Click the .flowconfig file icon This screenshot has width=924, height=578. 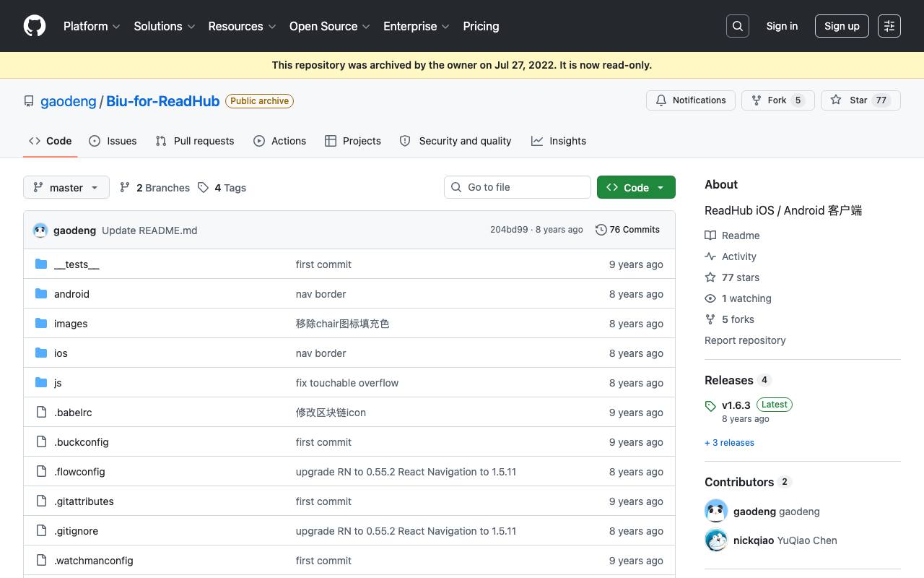tap(41, 472)
